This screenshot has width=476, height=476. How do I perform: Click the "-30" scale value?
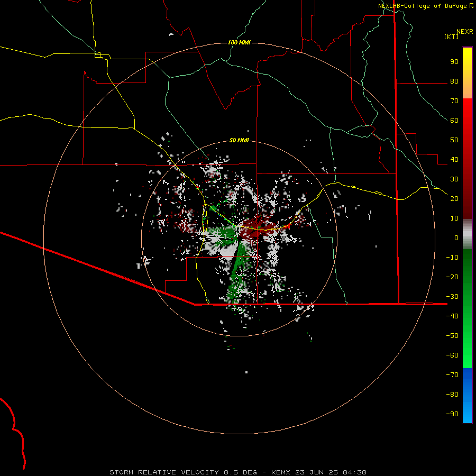click(452, 297)
